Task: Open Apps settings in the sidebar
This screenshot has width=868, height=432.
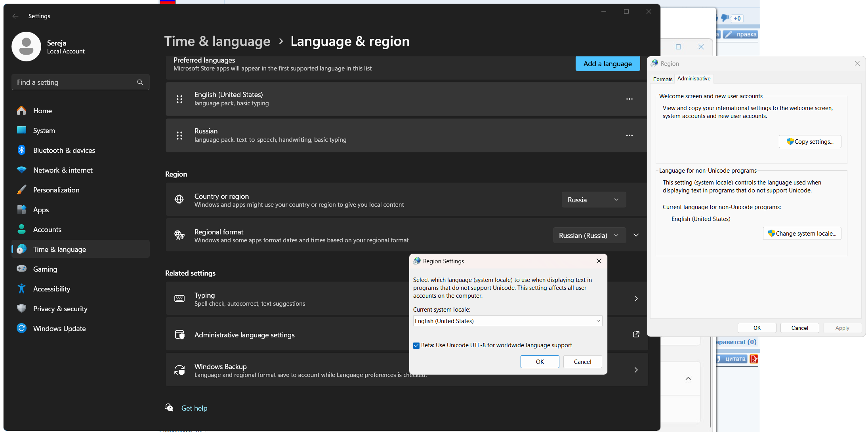Action: (80, 210)
